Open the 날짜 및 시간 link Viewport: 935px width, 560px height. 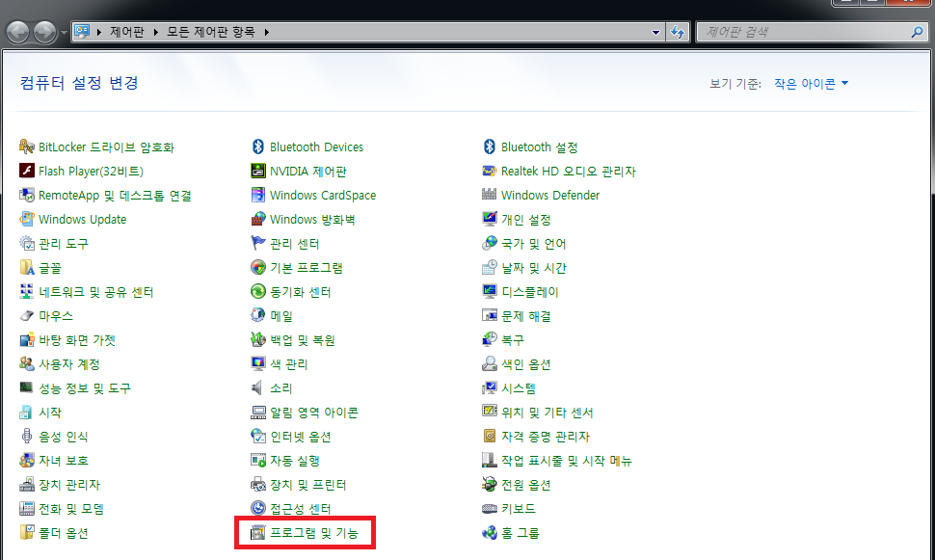[534, 268]
